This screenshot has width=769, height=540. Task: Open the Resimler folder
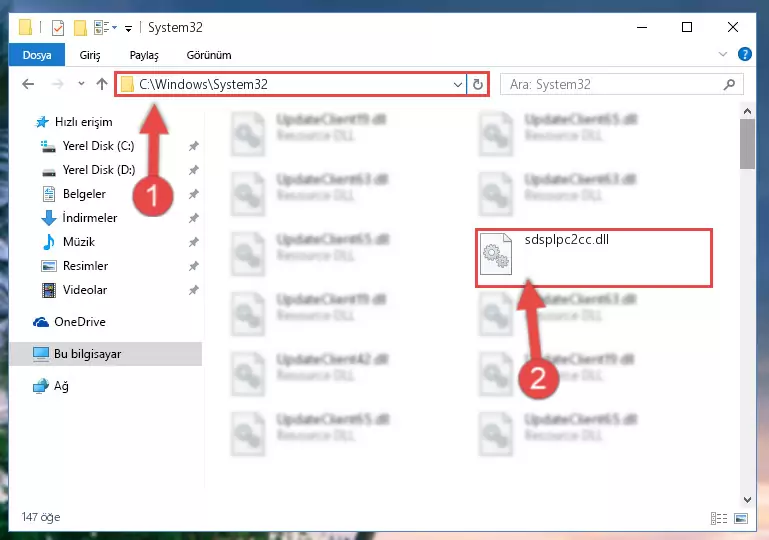pyautogui.click(x=85, y=266)
